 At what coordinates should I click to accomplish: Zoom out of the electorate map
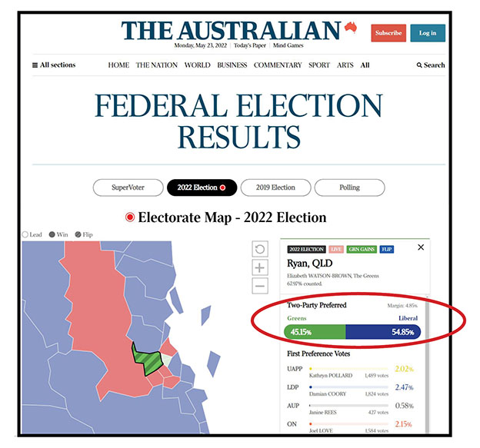(260, 286)
